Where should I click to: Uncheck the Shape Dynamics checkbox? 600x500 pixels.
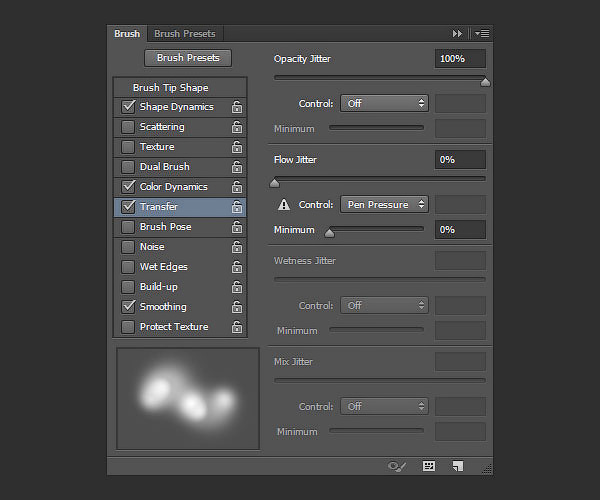click(128, 107)
